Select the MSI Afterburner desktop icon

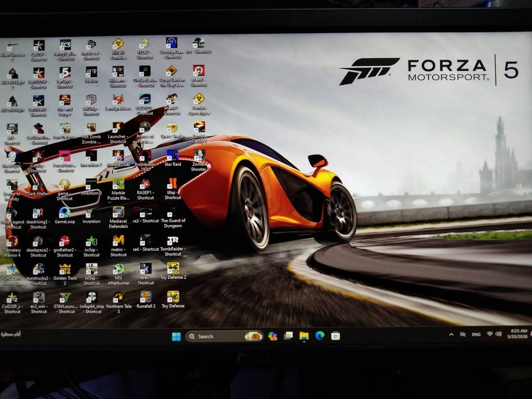[x=118, y=270]
